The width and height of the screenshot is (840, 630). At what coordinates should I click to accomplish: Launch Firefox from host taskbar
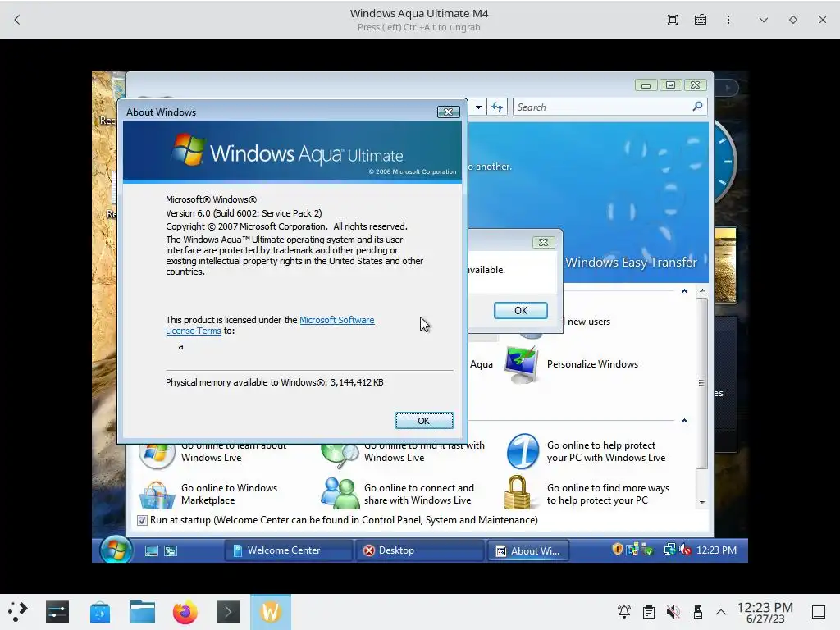tap(185, 612)
